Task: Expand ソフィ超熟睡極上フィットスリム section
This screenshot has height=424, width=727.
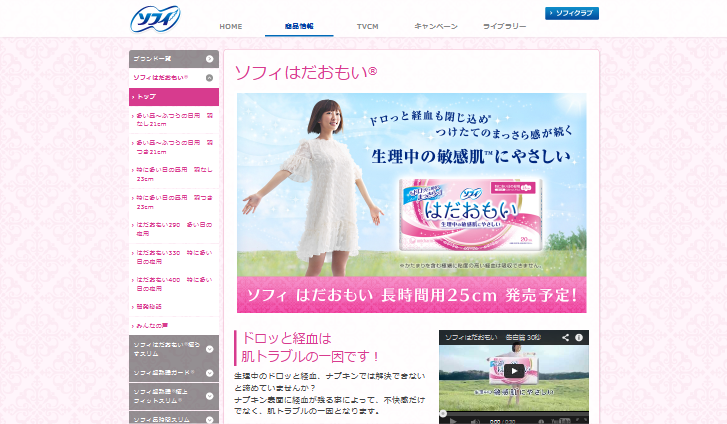Action: pos(174,396)
